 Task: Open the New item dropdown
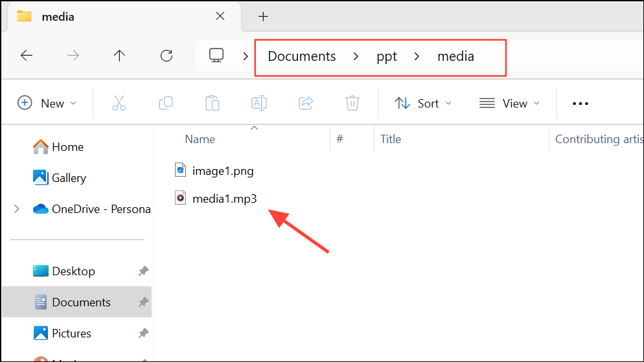pyautogui.click(x=47, y=103)
